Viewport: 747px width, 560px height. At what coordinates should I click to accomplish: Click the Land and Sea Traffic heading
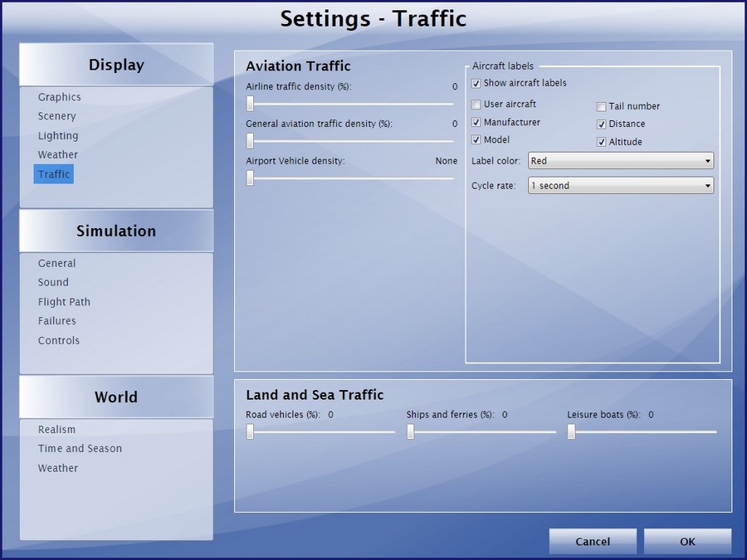tap(315, 395)
